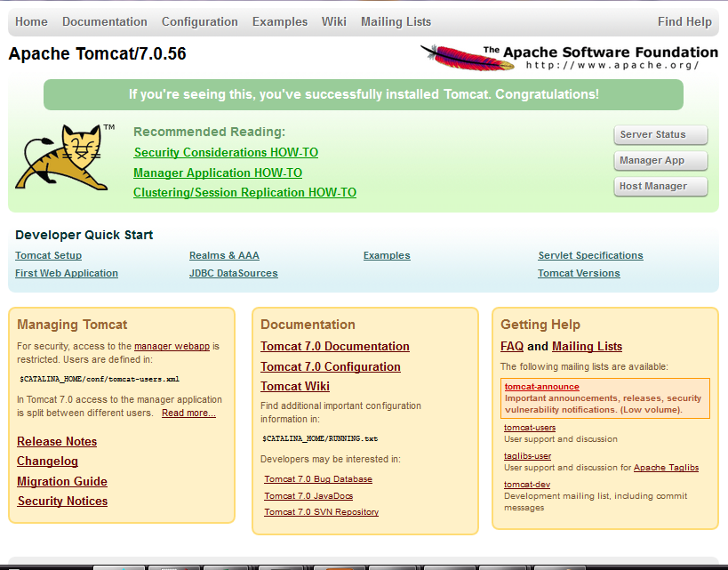Open the Servlet Specifications link
Screen dimensions: 728x570
click(x=590, y=255)
